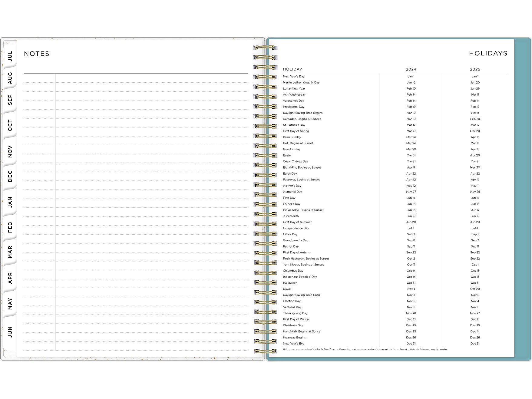Click the Earth Day entry
The height and width of the screenshot is (399, 532).
point(290,173)
